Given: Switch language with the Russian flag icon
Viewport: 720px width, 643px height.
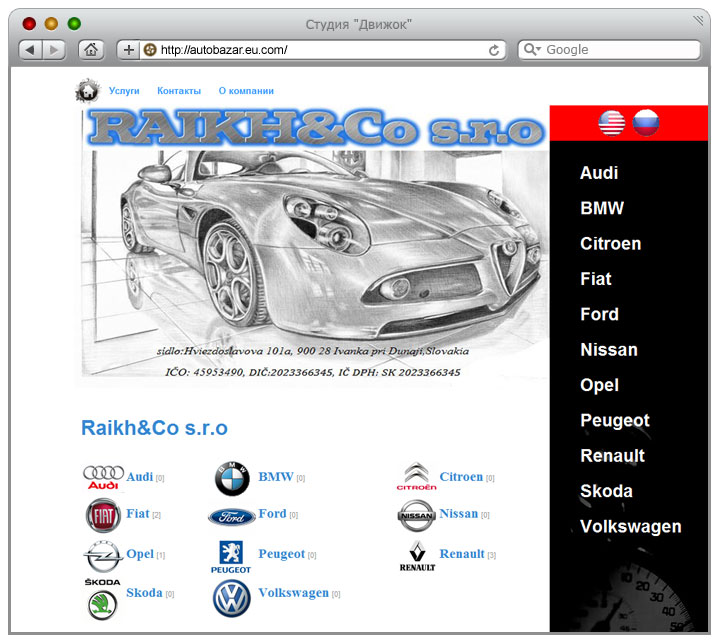Looking at the screenshot, I should [x=646, y=123].
